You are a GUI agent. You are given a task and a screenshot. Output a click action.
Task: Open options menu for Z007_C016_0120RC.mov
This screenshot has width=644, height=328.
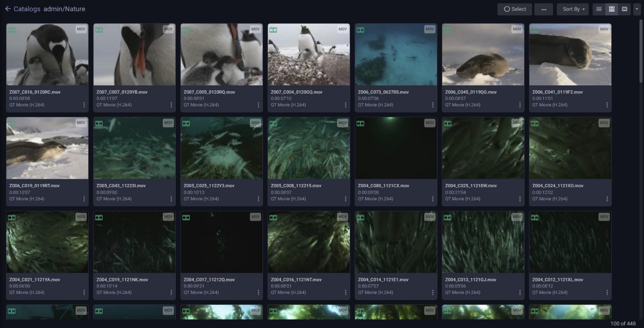[x=84, y=105]
